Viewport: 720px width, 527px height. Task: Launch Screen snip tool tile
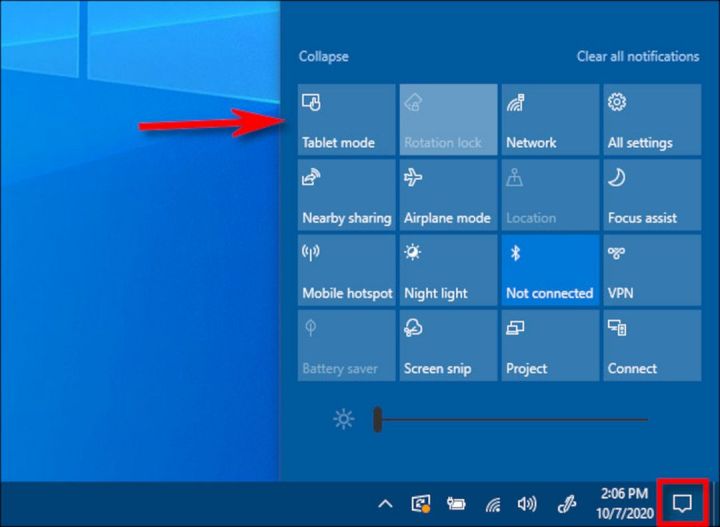(448, 345)
